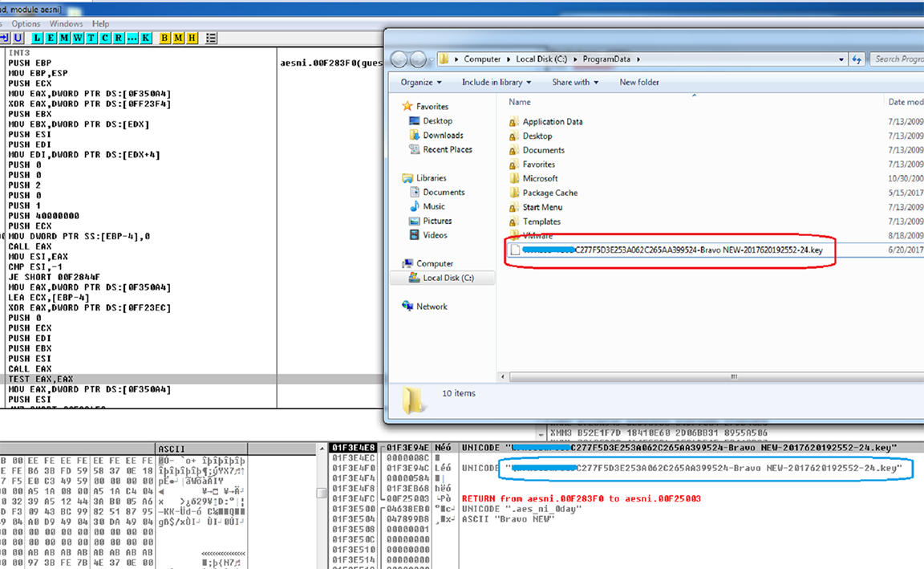924x569 pixels.
Task: Open Hardware breakpoints with the yellow H button
Action: tap(192, 38)
